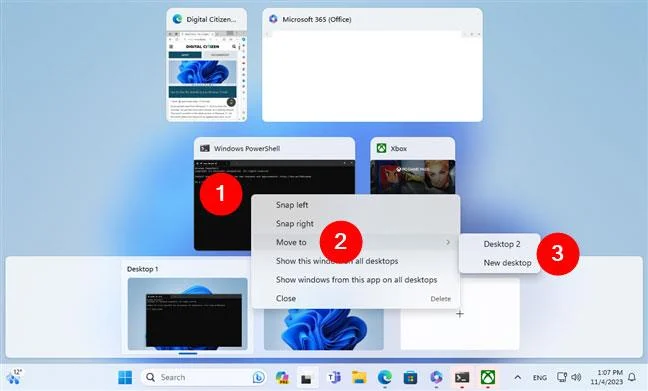Move window to Desktop 2
648x391 pixels.
pos(502,244)
